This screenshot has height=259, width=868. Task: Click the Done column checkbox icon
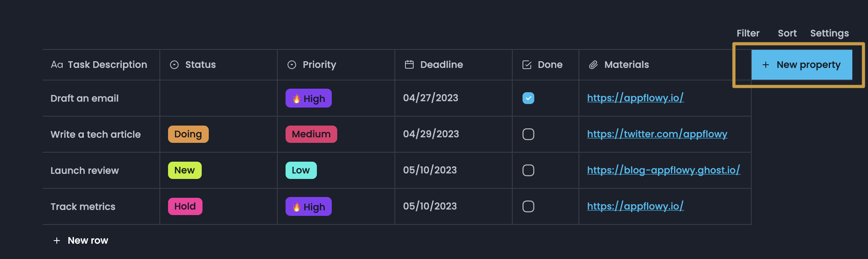coord(527,65)
